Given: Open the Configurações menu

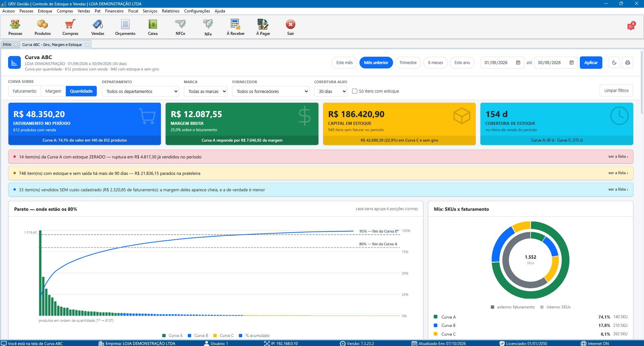Looking at the screenshot, I should click(197, 11).
